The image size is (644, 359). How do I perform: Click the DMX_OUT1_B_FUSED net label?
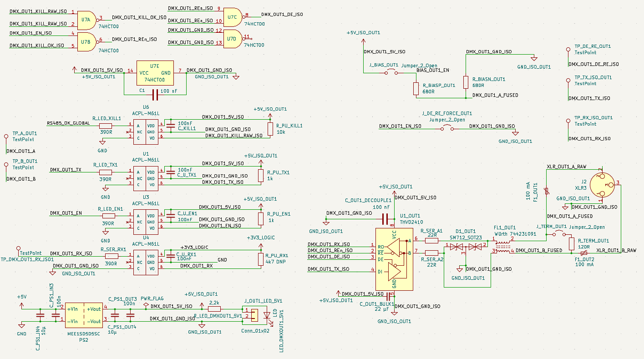[x=539, y=250]
